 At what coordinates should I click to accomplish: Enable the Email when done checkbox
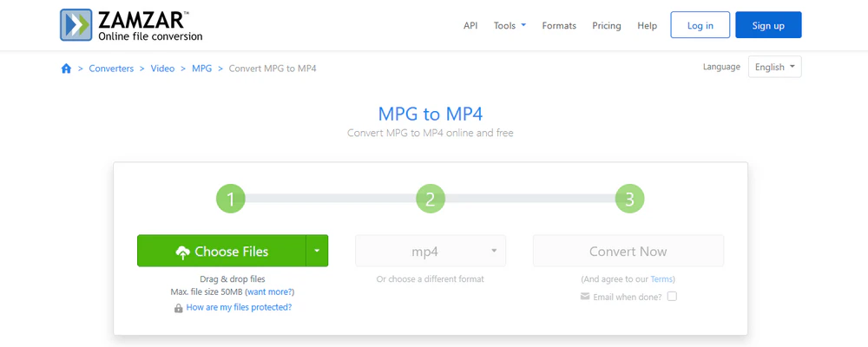coord(672,296)
